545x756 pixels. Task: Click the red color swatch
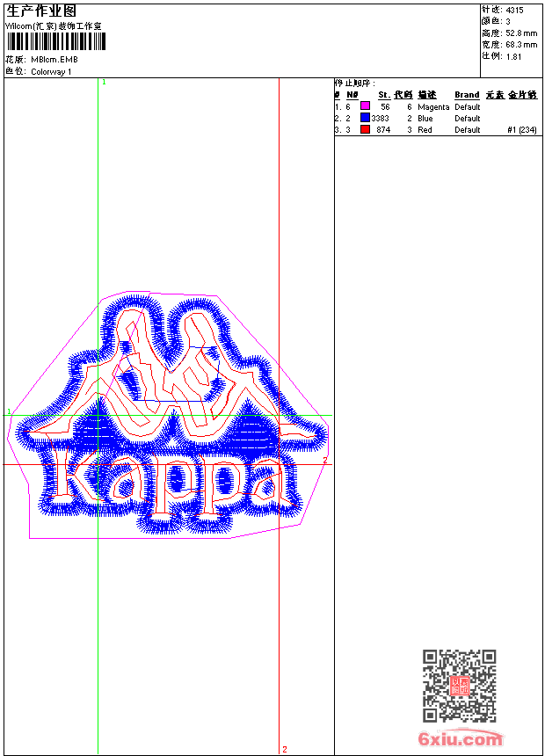pyautogui.click(x=365, y=129)
